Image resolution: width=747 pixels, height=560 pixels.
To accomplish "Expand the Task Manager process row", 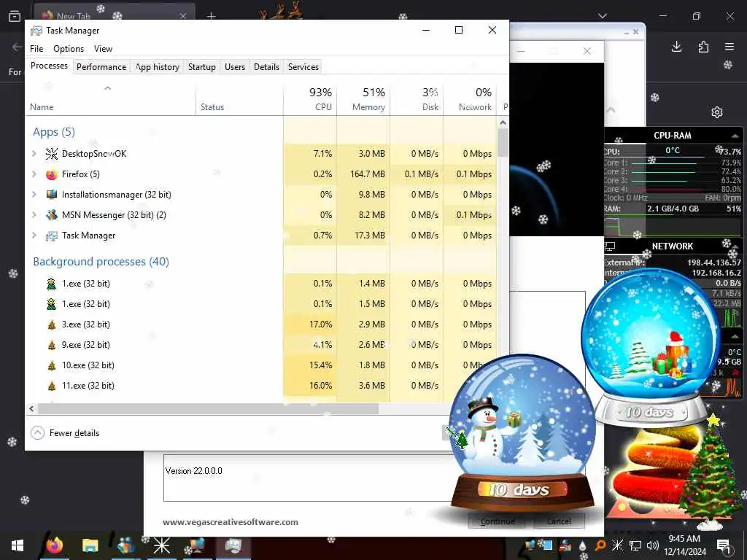I will [34, 236].
